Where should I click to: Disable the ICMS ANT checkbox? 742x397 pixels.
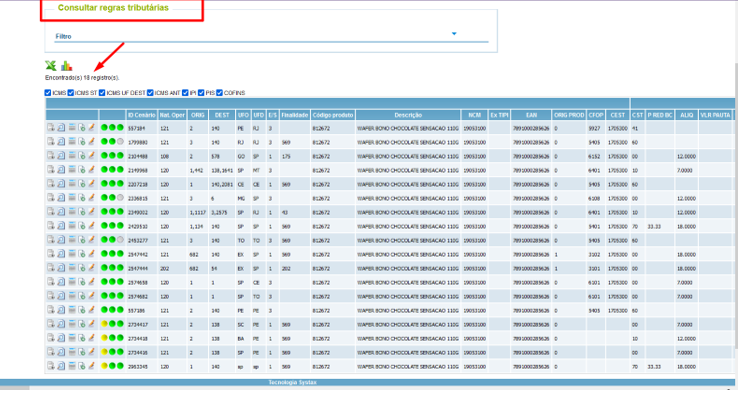[x=150, y=93]
